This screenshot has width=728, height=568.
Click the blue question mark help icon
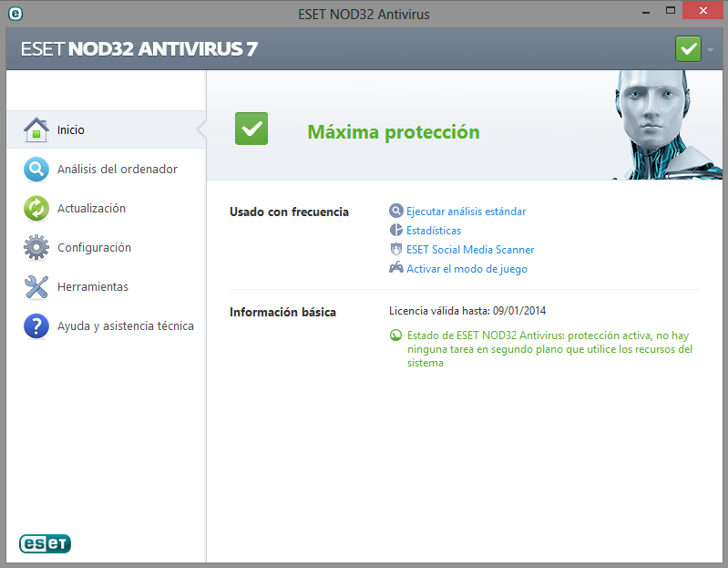[x=36, y=326]
